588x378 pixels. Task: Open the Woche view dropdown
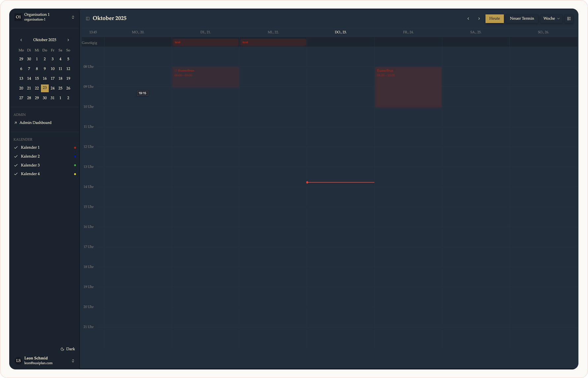[551, 18]
